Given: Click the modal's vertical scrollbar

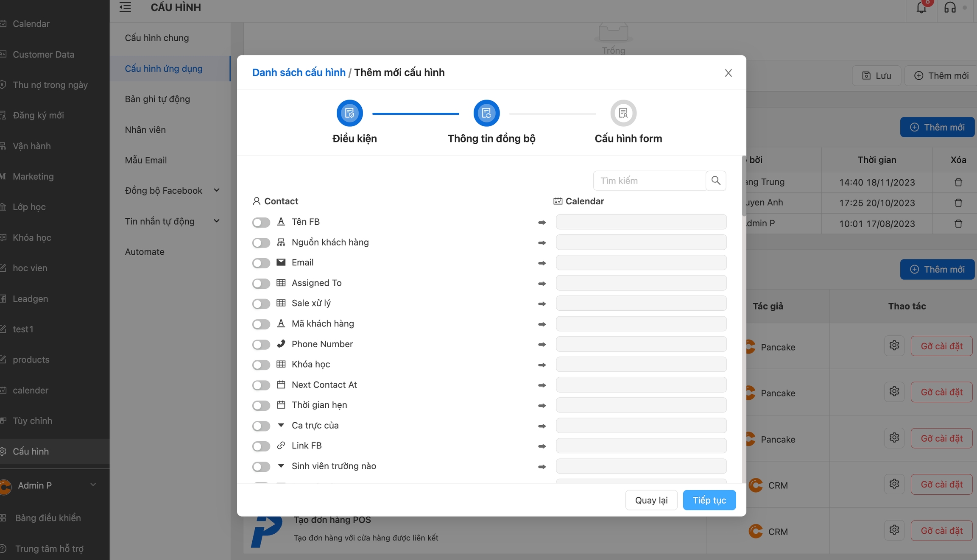Looking at the screenshot, I should click(744, 187).
